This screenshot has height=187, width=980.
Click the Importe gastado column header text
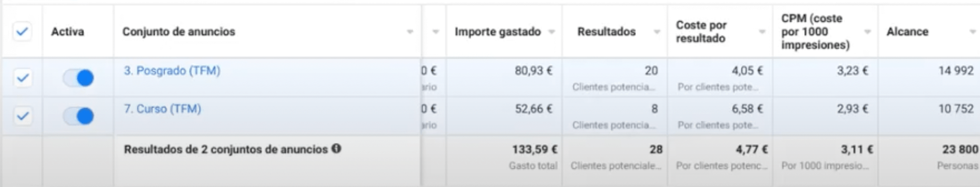(498, 32)
